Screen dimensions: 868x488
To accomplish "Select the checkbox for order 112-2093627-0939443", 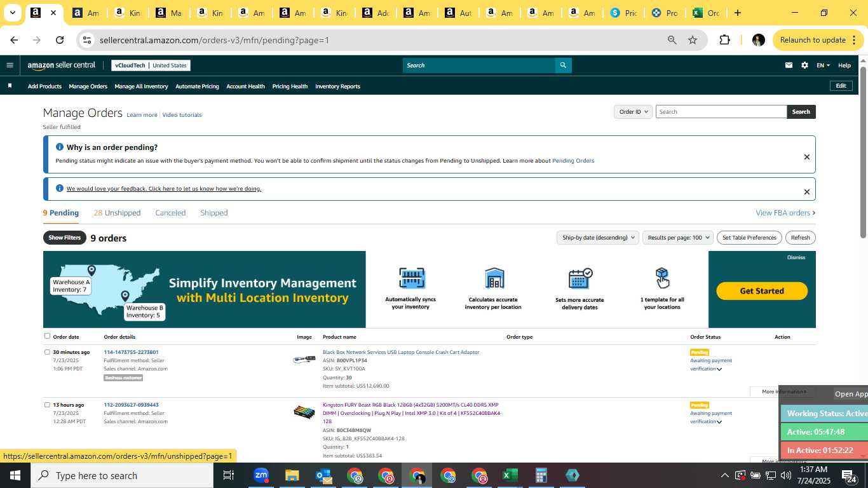I will coord(47,405).
